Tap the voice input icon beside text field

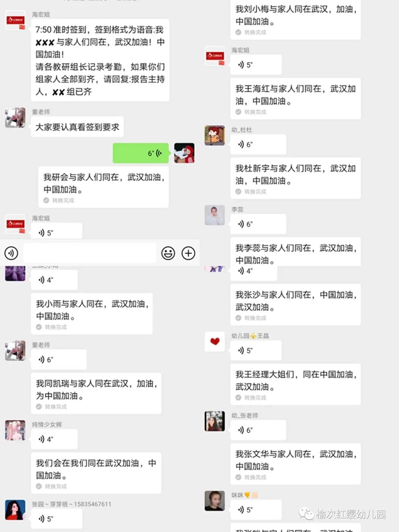11,253
